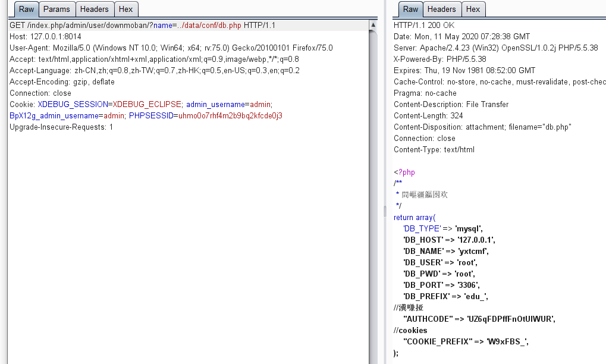Click the X-Powered-By: PHP/5.5.38 line
The image size is (606, 364).
point(440,59)
